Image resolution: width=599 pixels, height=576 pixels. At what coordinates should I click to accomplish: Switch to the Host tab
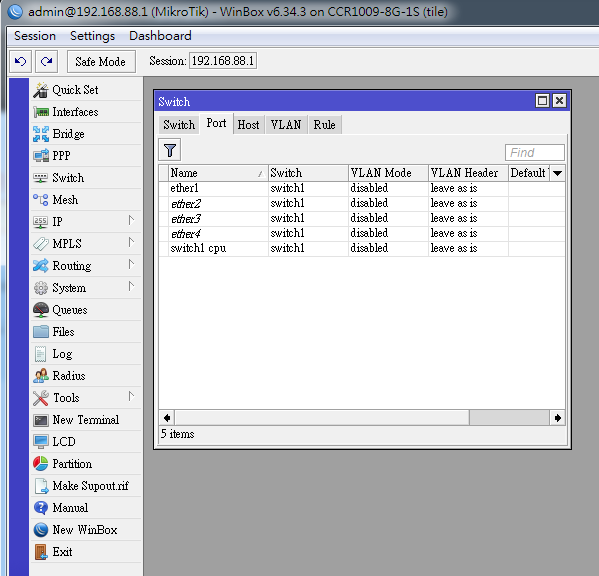coord(248,125)
